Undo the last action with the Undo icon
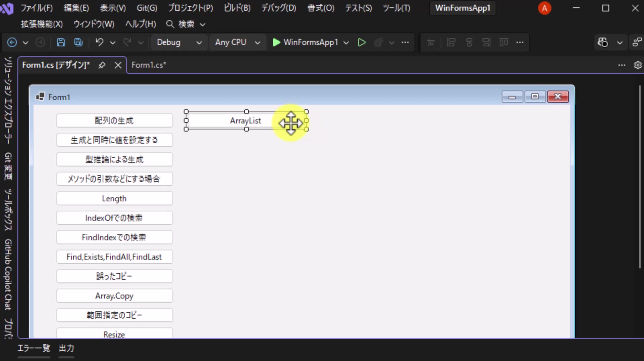Image resolution: width=644 pixels, height=361 pixels. (99, 42)
